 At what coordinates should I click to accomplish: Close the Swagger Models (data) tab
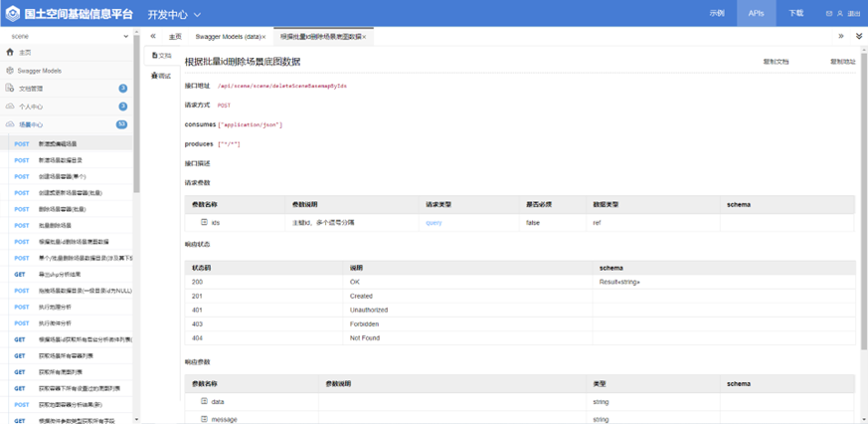click(263, 37)
